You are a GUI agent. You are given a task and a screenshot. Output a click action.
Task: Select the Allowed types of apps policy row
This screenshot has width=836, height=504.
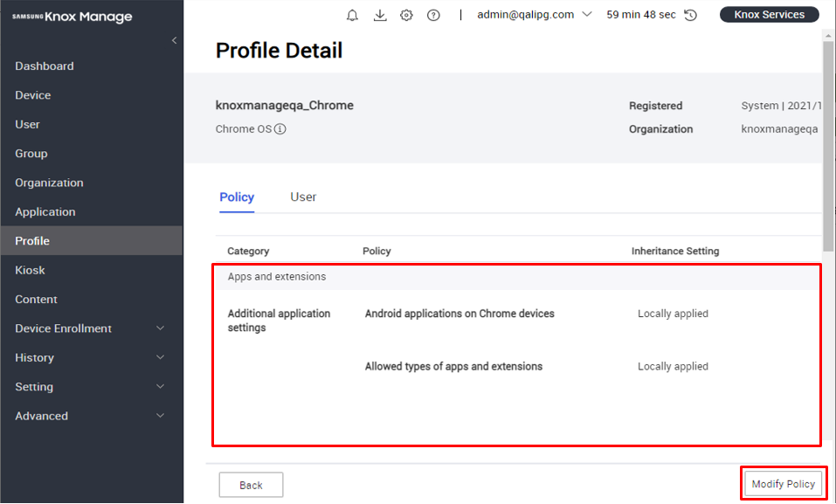coord(454,366)
